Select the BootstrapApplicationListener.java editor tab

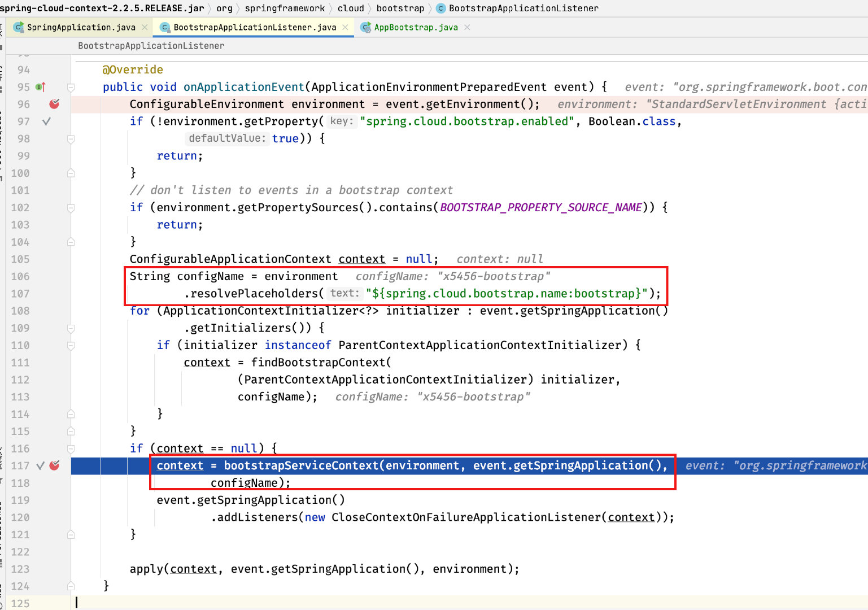(255, 27)
